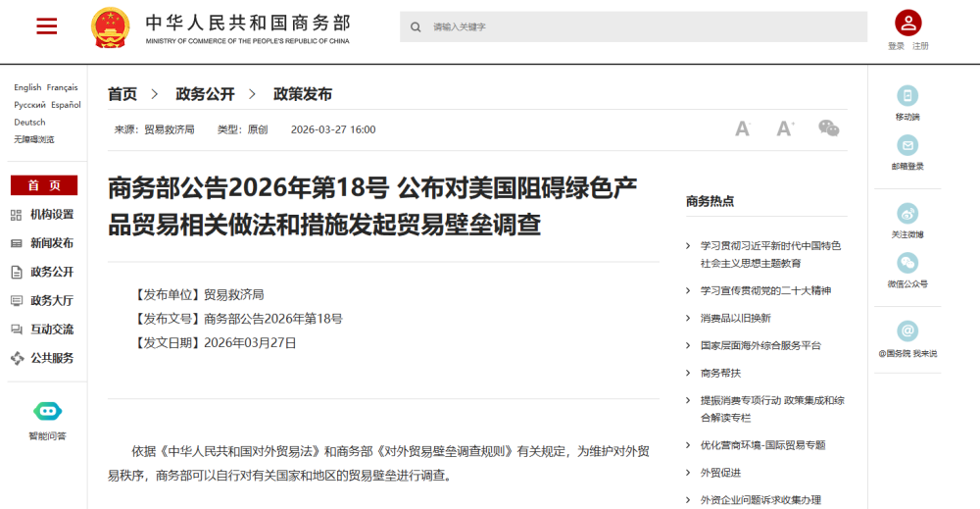980x509 pixels.
Task: Click the red user login avatar icon
Action: [907, 24]
